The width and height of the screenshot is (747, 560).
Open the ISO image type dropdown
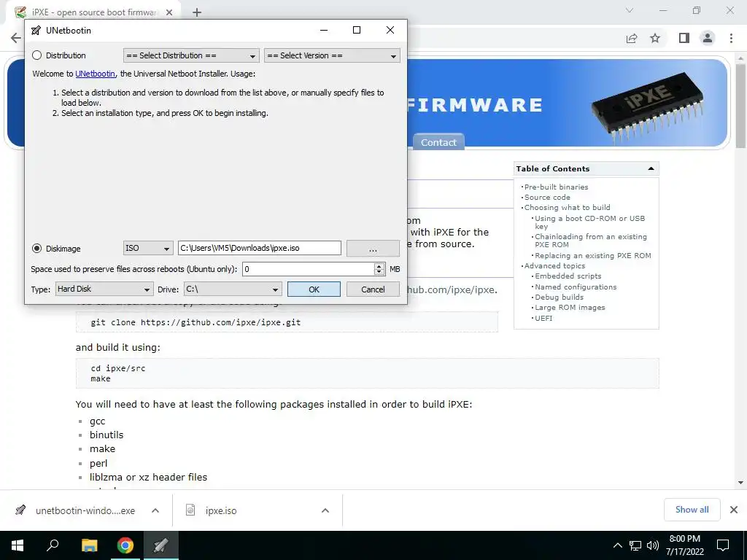point(148,248)
